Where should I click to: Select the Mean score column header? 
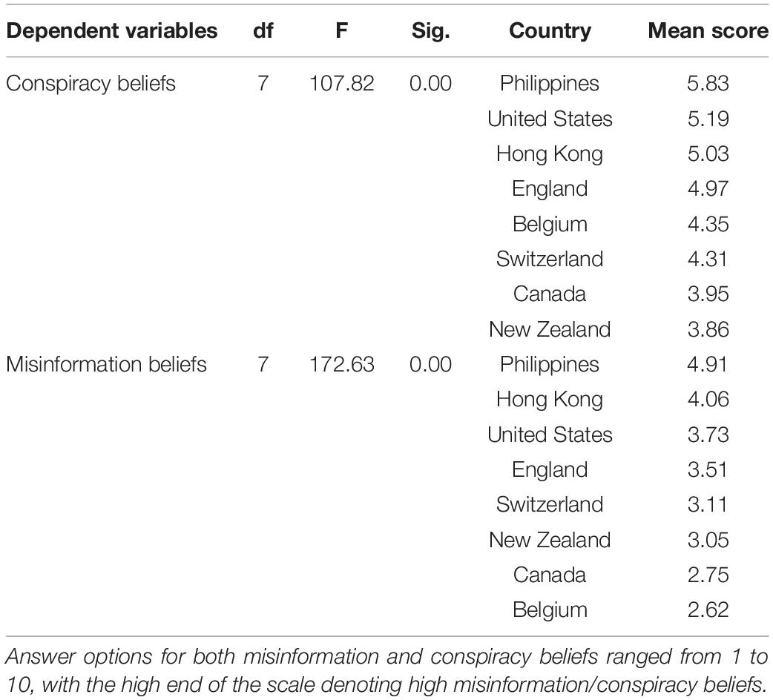click(x=708, y=30)
